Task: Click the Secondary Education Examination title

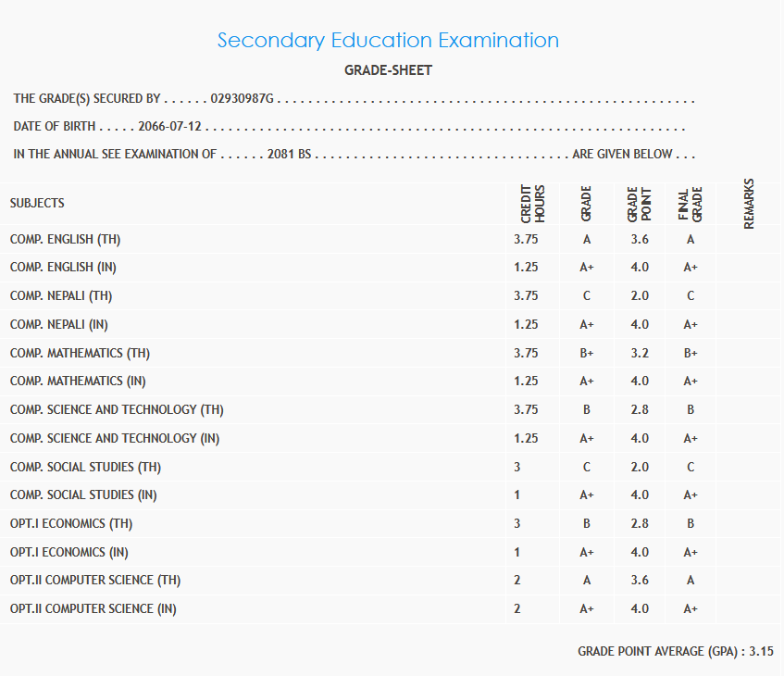Action: [388, 41]
